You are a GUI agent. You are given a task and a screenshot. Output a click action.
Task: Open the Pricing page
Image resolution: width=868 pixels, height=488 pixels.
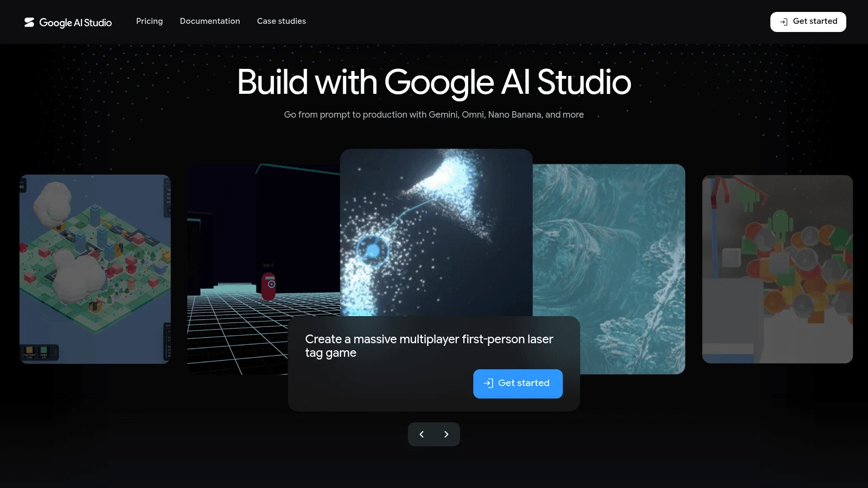(149, 21)
